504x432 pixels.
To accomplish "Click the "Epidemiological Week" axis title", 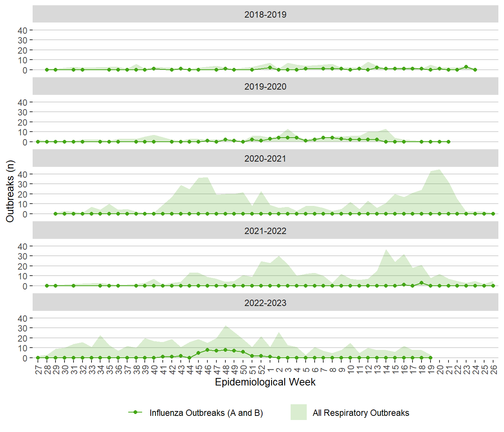I will 265,382.
